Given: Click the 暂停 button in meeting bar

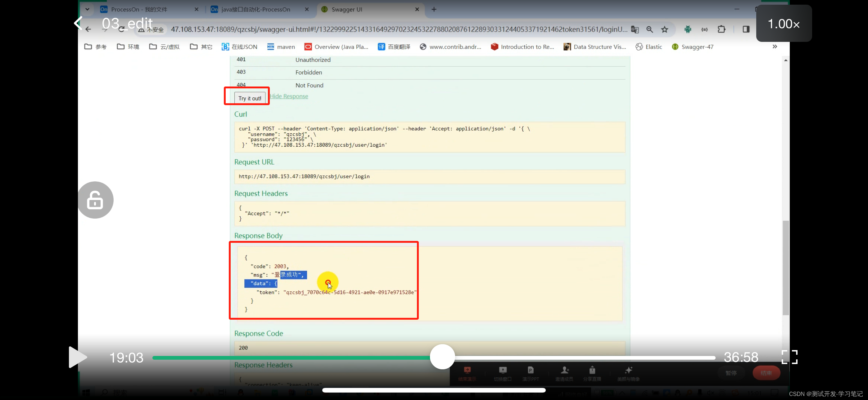Looking at the screenshot, I should point(731,373).
